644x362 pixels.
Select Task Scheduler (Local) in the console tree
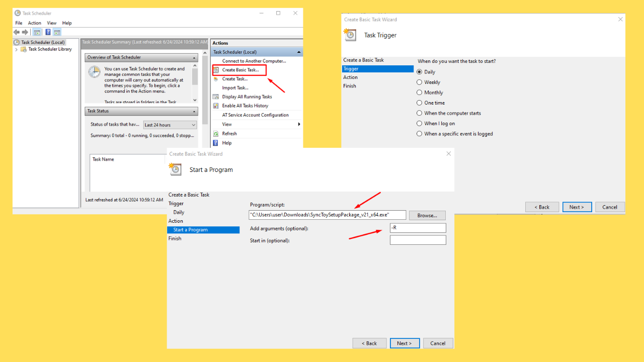click(x=43, y=42)
